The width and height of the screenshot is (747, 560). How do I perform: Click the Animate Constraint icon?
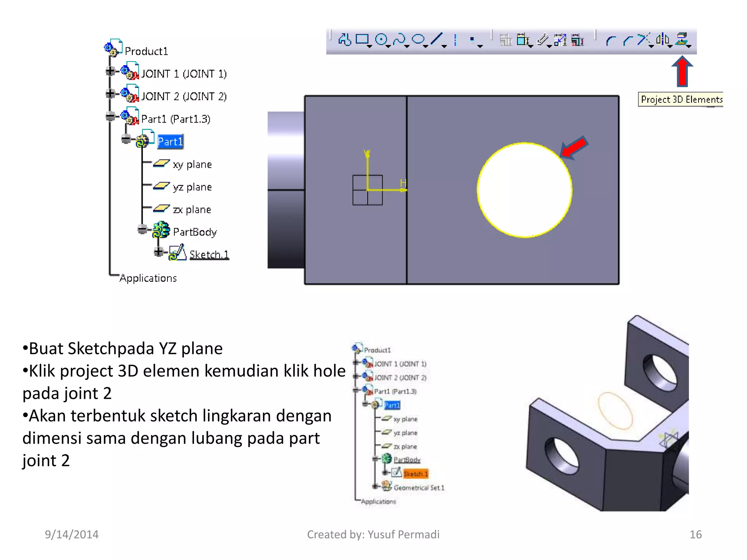[560, 39]
